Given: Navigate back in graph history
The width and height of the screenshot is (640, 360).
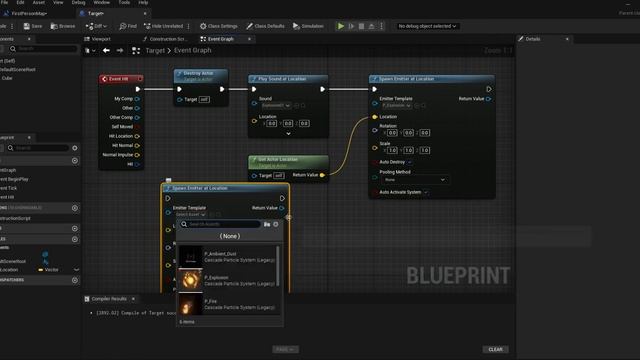Looking at the screenshot, I should coord(106,51).
